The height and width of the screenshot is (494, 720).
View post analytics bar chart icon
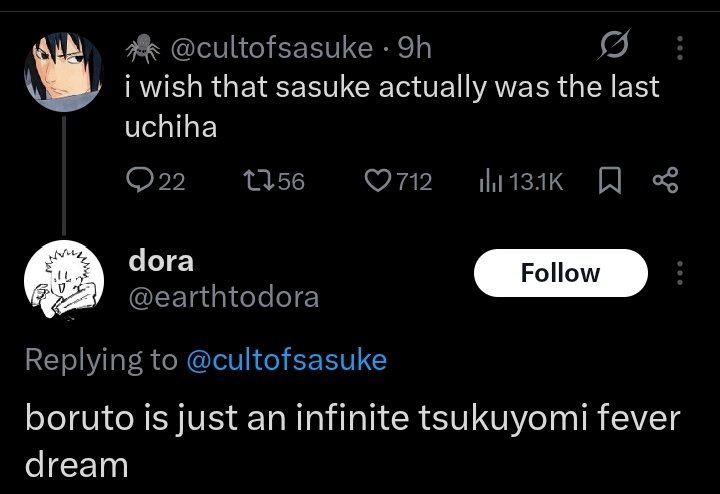tap(490, 181)
